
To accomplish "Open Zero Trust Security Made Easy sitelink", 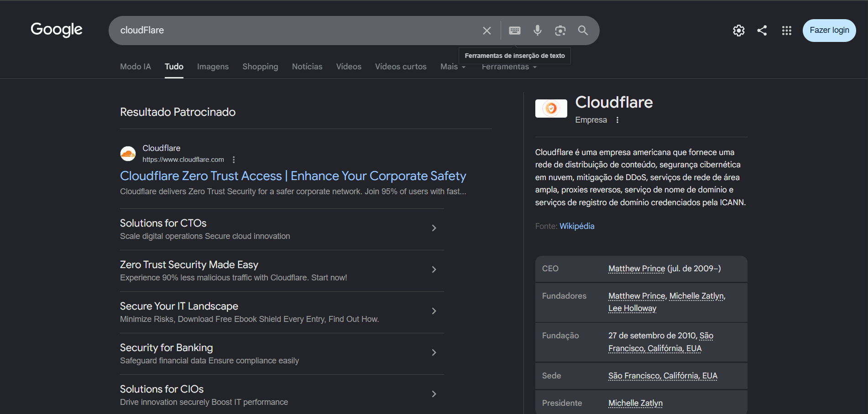I will click(x=189, y=264).
